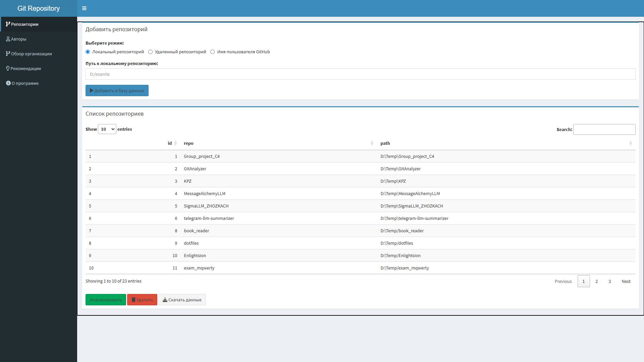Go to pagination page 2
Image resolution: width=644 pixels, height=362 pixels.
596,281
